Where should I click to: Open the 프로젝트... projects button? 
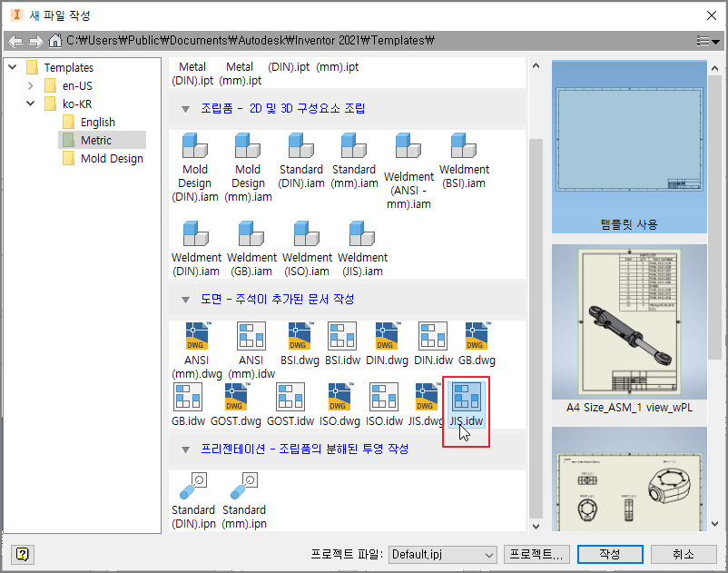tap(536, 554)
